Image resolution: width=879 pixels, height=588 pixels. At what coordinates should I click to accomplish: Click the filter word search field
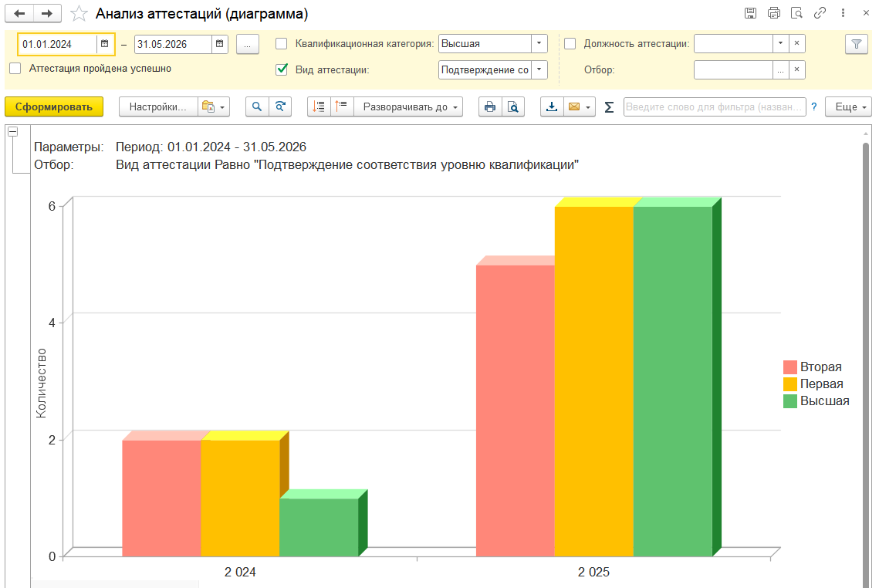tap(714, 107)
